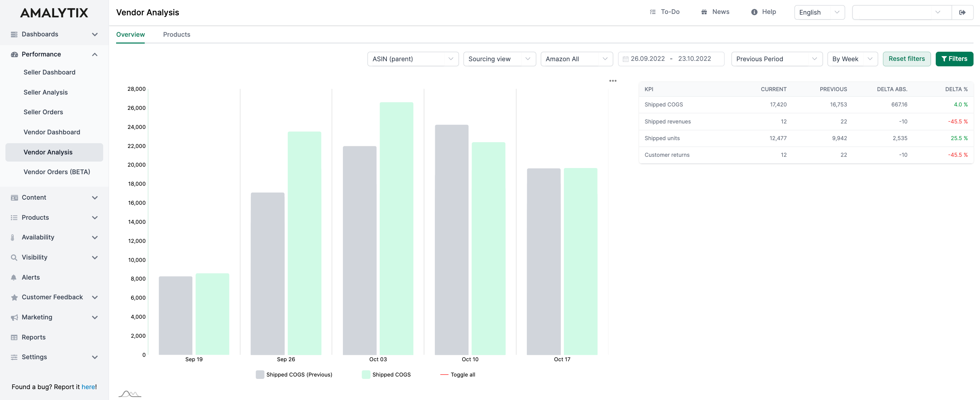Click the chart-line icon at bottom left

[130, 394]
